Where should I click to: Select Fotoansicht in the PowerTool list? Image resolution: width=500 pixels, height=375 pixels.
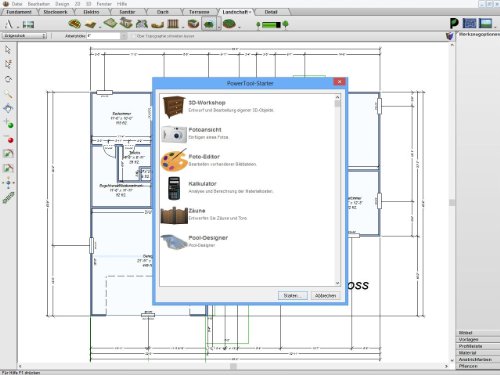(247, 133)
